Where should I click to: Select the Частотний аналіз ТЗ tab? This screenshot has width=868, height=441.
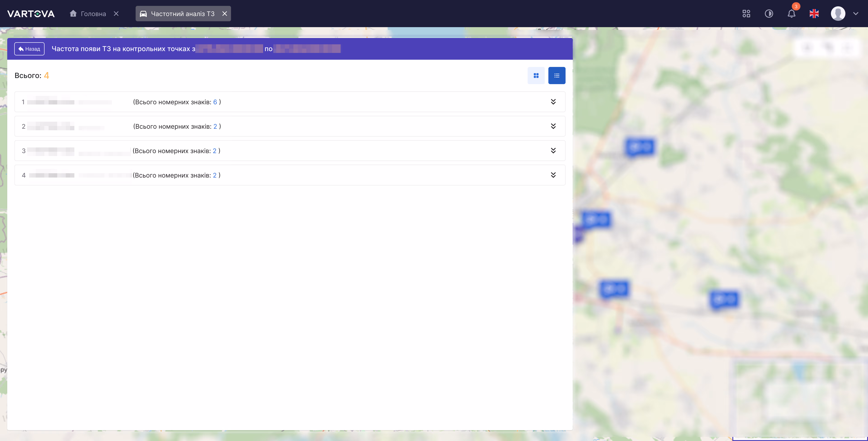point(183,14)
